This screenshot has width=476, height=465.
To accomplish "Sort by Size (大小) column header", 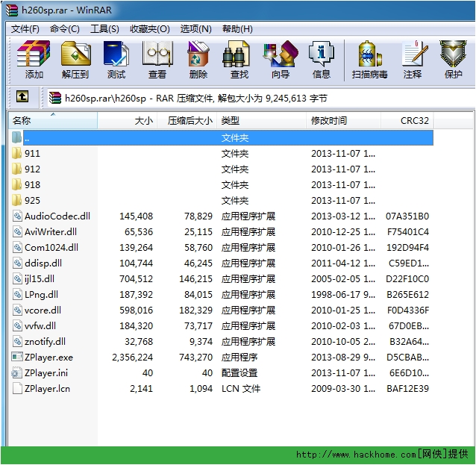I will click(x=127, y=121).
